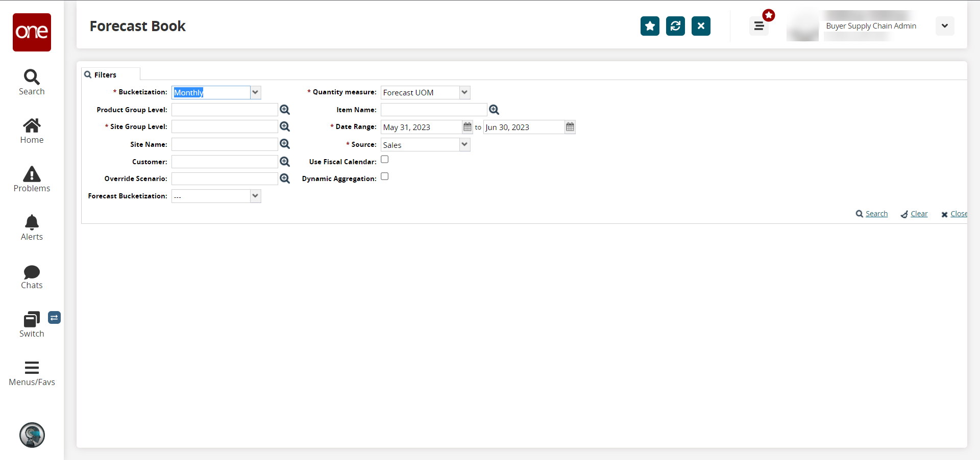
Task: Open Site Group Level lookup magnifier
Action: click(x=285, y=126)
